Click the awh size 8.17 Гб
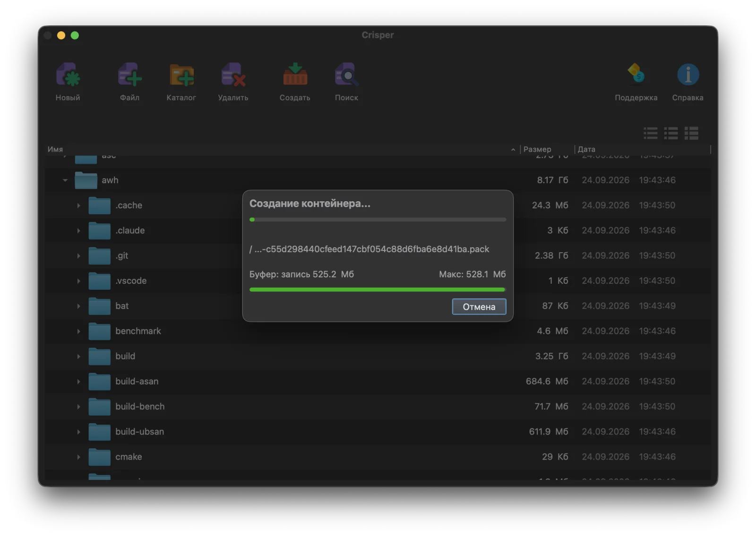 (552, 180)
